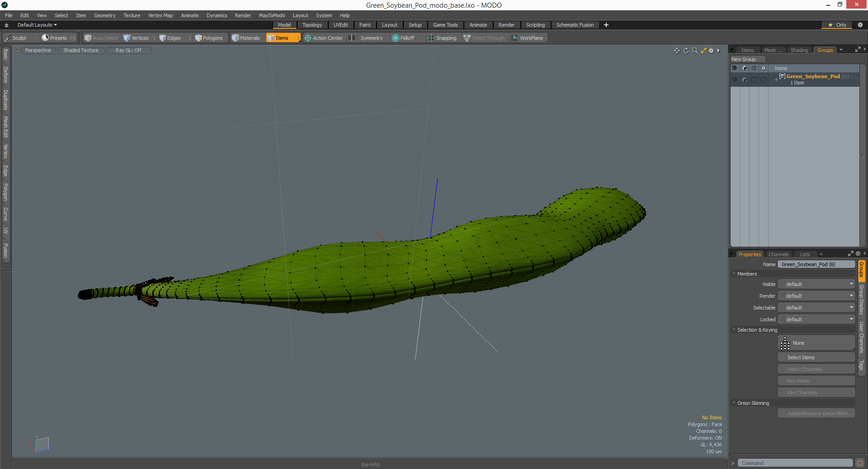Open the Presets browser
Viewport: 868px width, 469px height.
[x=58, y=38]
